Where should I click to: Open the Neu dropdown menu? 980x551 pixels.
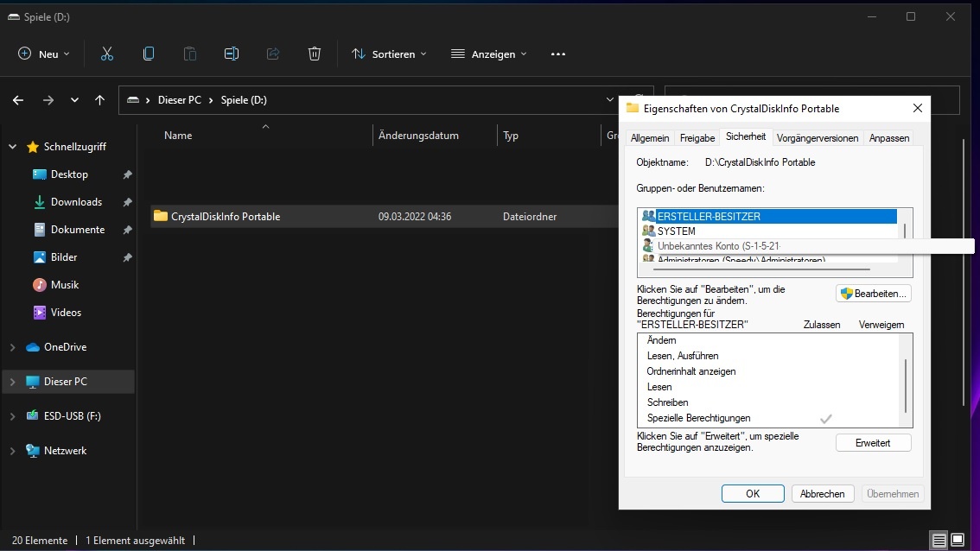click(44, 54)
